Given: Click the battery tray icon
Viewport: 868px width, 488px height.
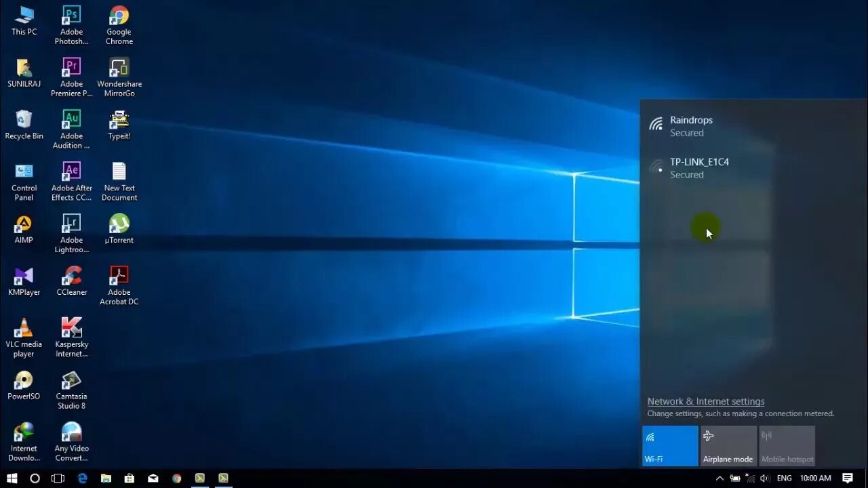Looking at the screenshot, I should tap(734, 479).
